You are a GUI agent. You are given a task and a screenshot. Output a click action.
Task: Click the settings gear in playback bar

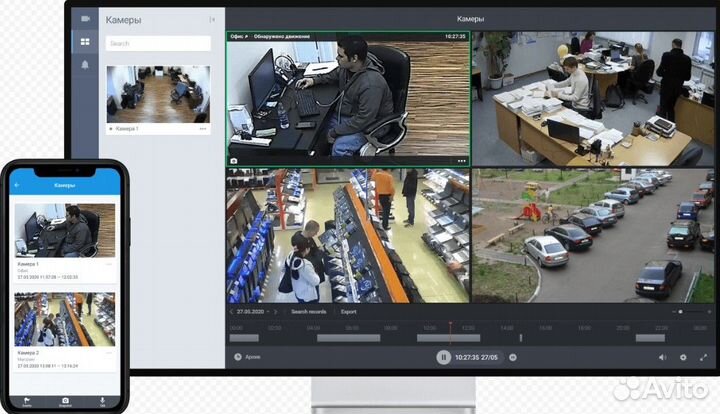(683, 357)
